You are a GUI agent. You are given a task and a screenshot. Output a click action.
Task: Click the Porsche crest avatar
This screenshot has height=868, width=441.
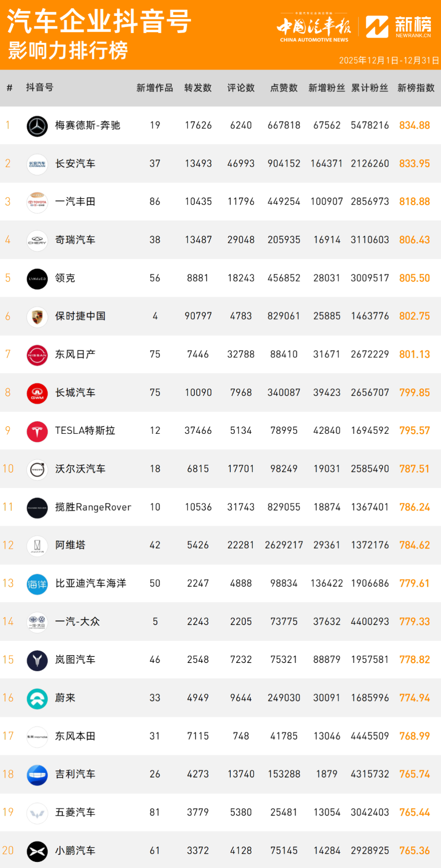pyautogui.click(x=37, y=317)
